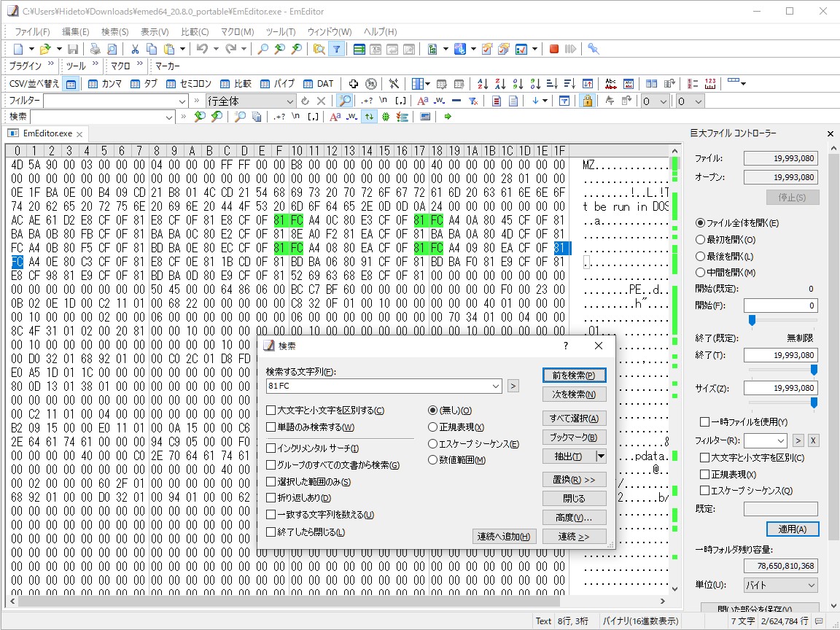Open 検索 toolbar combo dropdown
Screen dimensions: 840x630
tap(169, 117)
